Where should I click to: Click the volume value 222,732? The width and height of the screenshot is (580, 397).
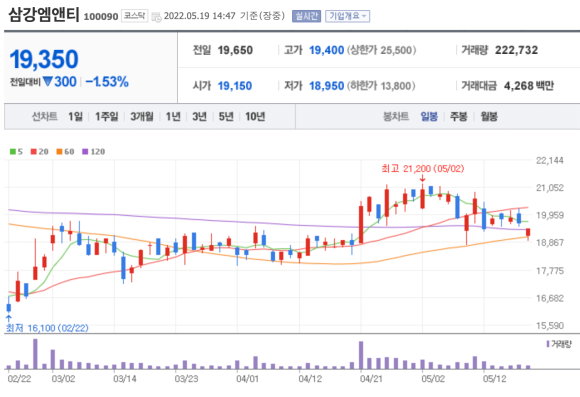(516, 50)
